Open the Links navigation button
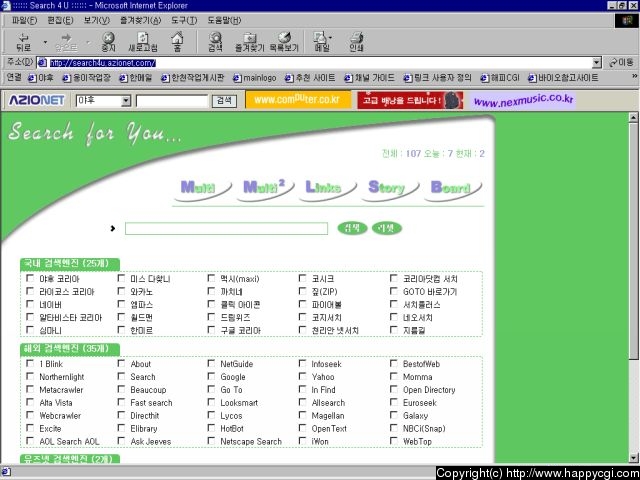Viewport: 640px width, 480px height. (x=328, y=189)
